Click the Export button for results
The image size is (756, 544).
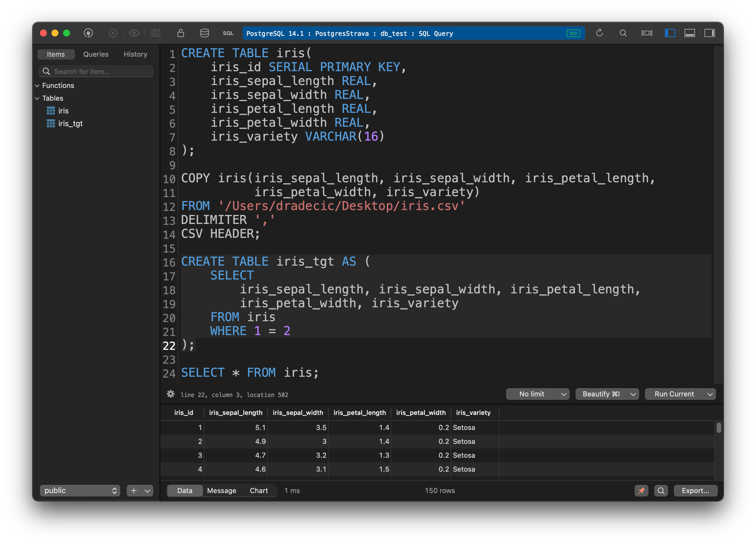(696, 491)
